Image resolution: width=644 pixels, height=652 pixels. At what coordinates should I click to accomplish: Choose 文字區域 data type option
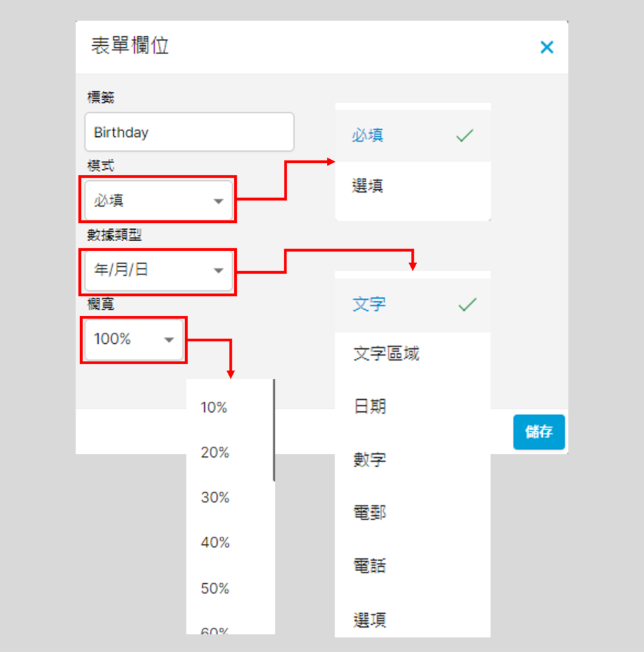click(x=412, y=353)
